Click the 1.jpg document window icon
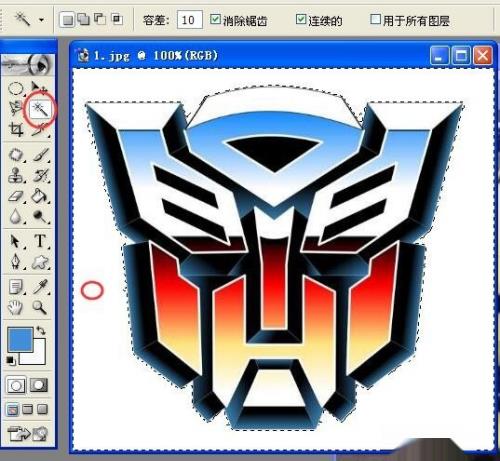Screen dimensions: 500x461 pyautogui.click(x=82, y=55)
